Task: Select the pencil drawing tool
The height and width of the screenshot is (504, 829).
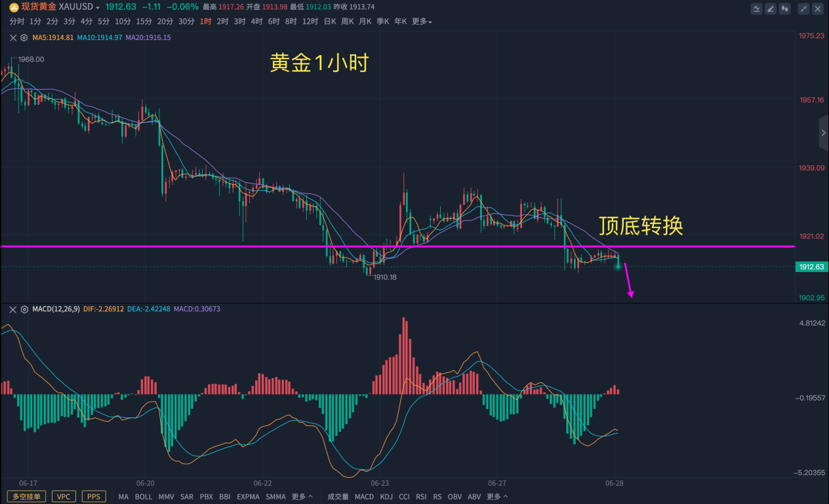Action: point(771,9)
